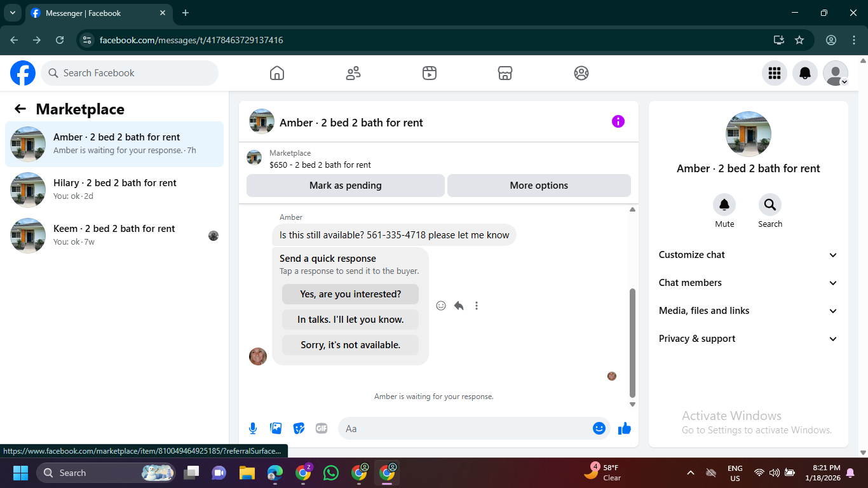The height and width of the screenshot is (488, 868).
Task: Search in conversation magnifier icon
Action: pyautogui.click(x=770, y=205)
